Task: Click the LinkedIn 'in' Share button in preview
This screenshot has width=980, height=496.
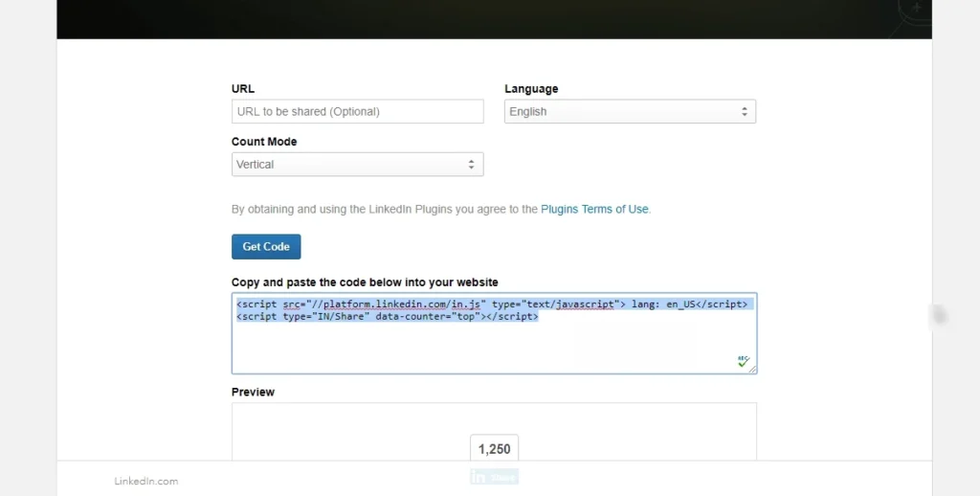Action: [494, 477]
